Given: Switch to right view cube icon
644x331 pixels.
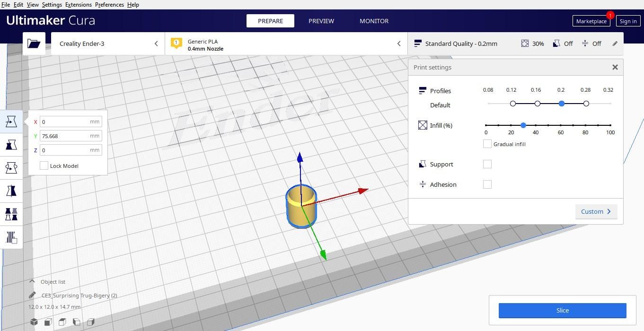Looking at the screenshot, I should (x=91, y=322).
